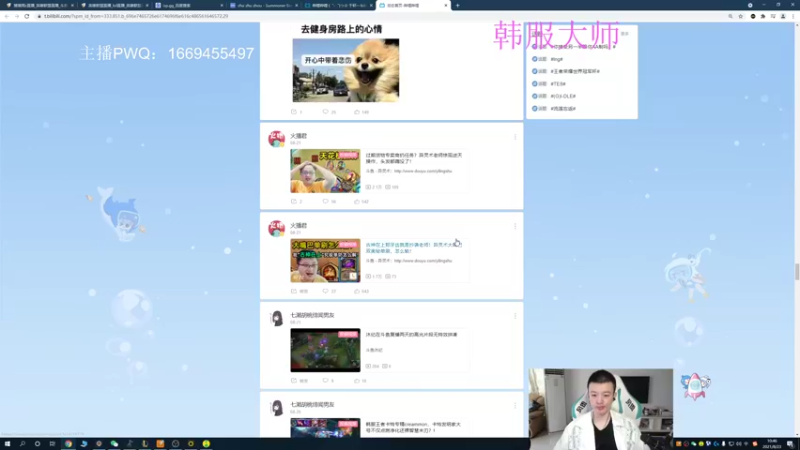Click the taskbar clock and date

coord(772,444)
